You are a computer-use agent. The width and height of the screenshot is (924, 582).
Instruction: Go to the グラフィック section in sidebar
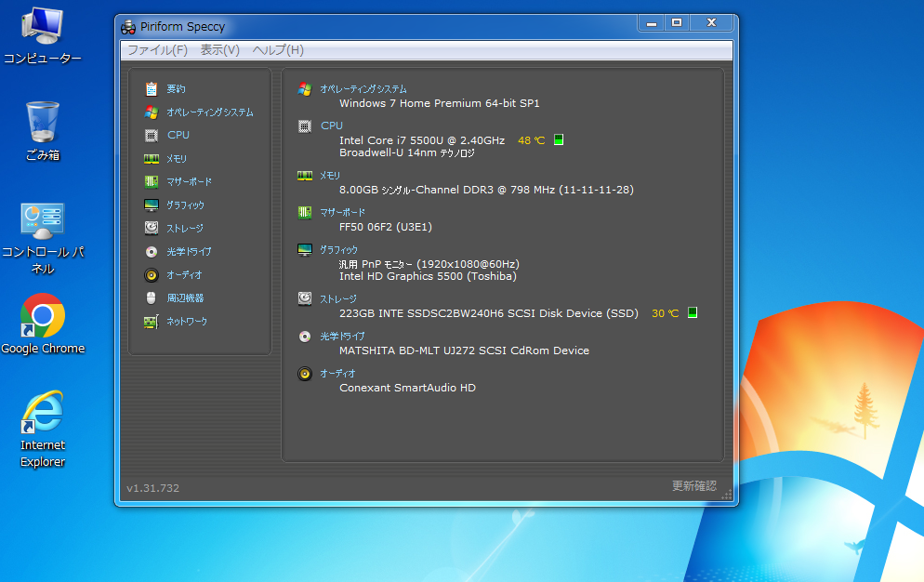pos(185,205)
